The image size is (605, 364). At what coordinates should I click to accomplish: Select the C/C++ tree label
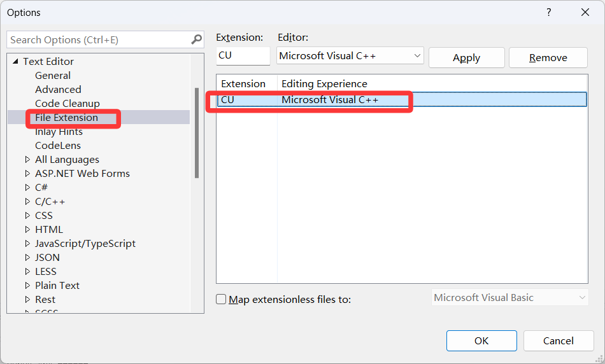click(x=50, y=201)
